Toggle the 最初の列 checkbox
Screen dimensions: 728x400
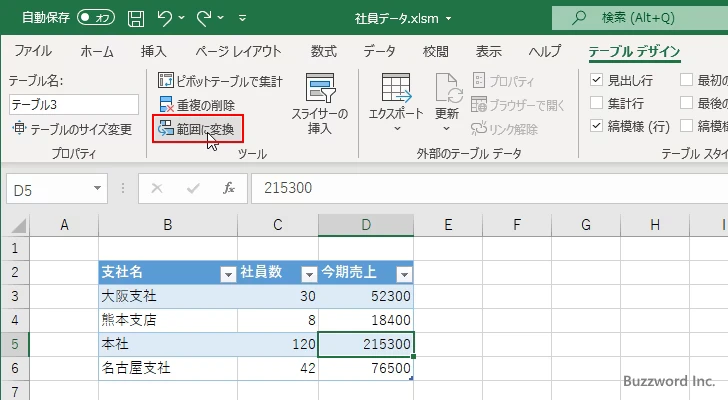[x=687, y=80]
